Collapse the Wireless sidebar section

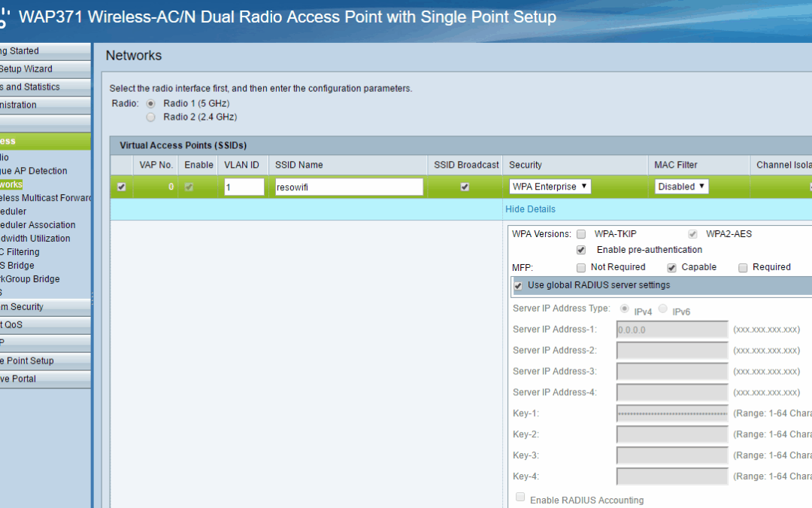tap(45, 141)
